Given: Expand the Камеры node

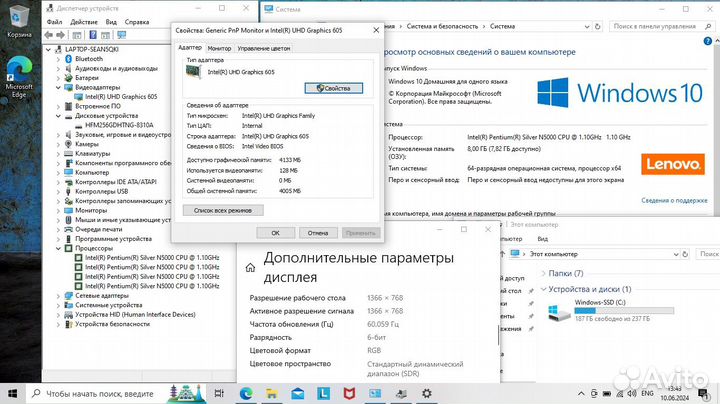Looking at the screenshot, I should pos(58,144).
